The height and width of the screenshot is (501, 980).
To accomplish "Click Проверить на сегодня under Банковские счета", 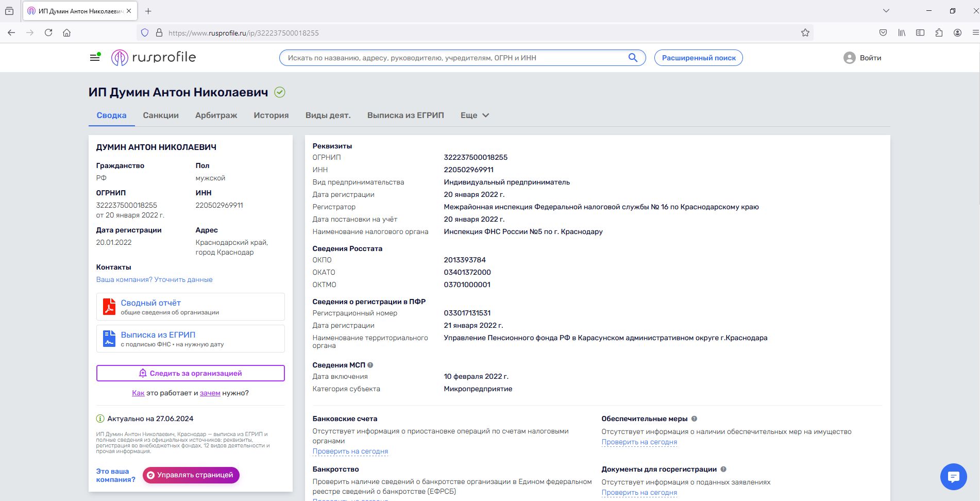I will tap(350, 451).
